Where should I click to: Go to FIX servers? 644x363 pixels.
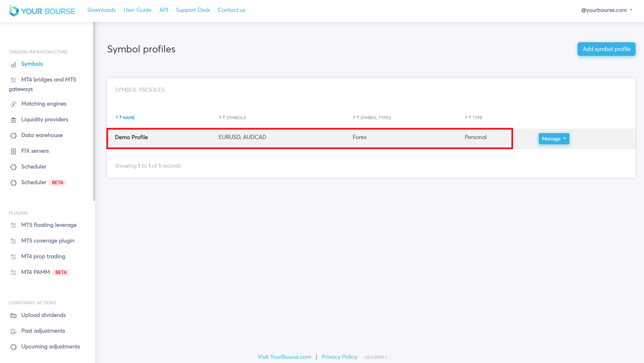pos(35,151)
